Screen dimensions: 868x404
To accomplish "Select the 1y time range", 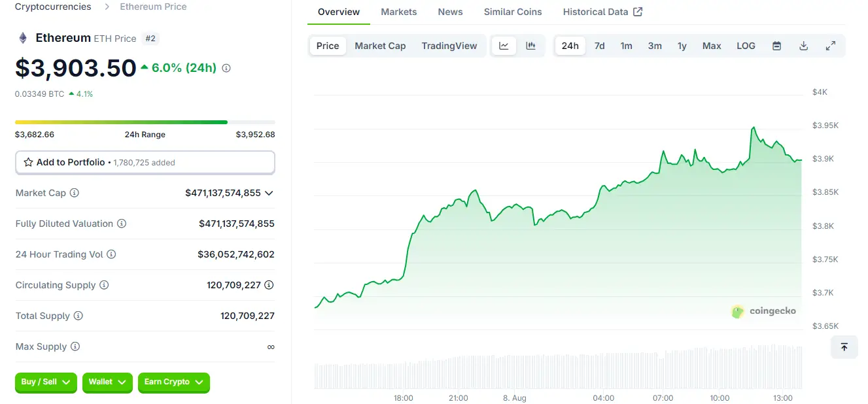I will point(682,46).
